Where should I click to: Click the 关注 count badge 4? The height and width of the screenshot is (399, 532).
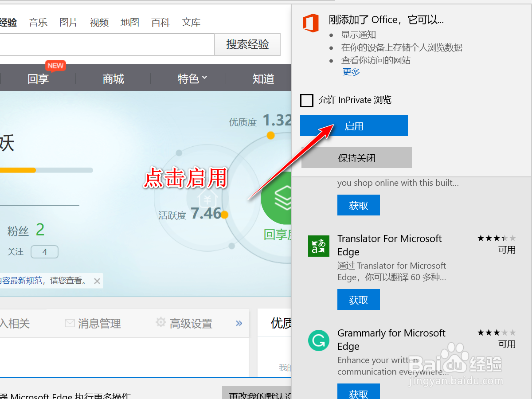(44, 252)
